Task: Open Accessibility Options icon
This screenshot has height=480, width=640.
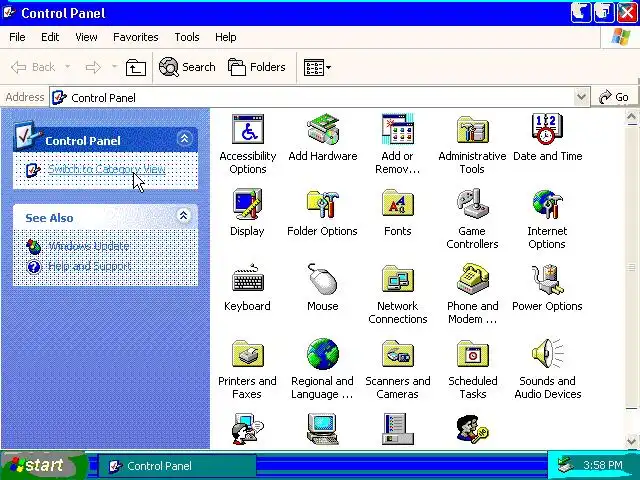Action: [x=248, y=129]
